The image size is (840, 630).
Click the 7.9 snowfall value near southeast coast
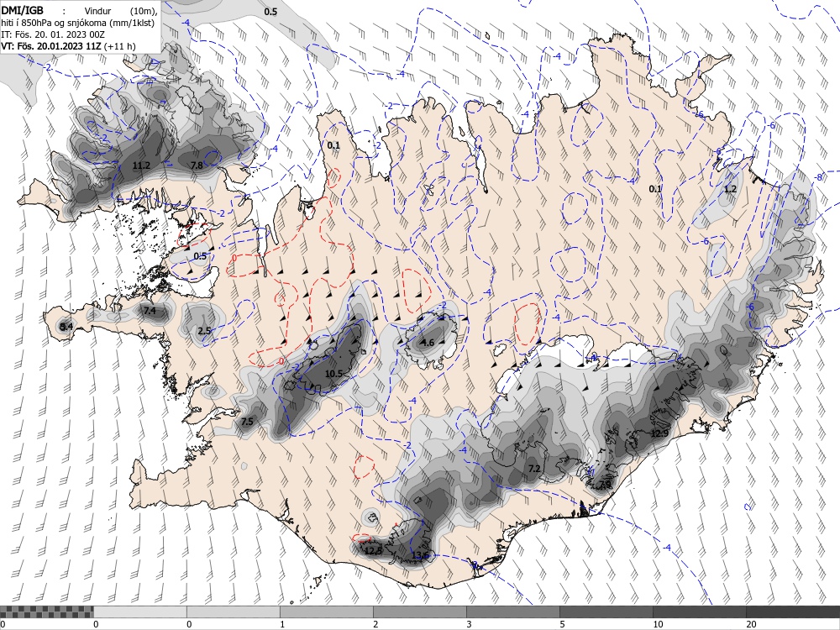(x=605, y=485)
